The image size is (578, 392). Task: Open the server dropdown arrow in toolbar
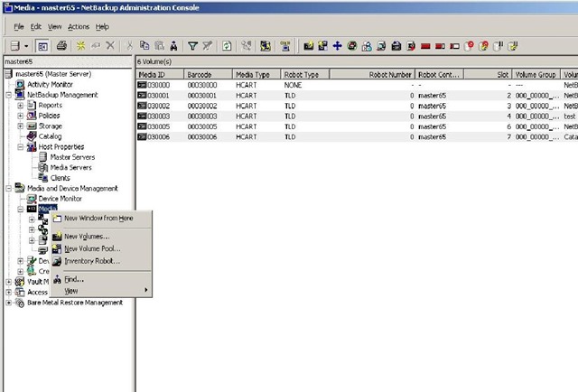tap(26, 46)
